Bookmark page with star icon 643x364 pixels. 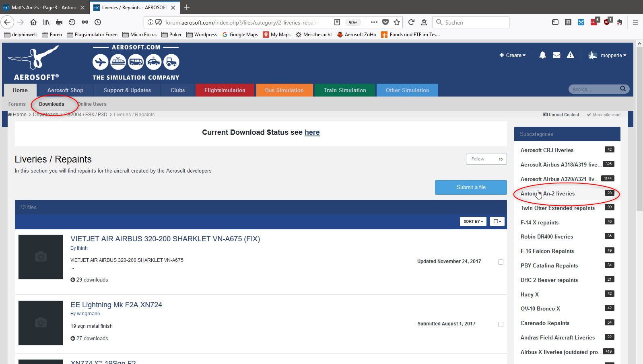(397, 23)
